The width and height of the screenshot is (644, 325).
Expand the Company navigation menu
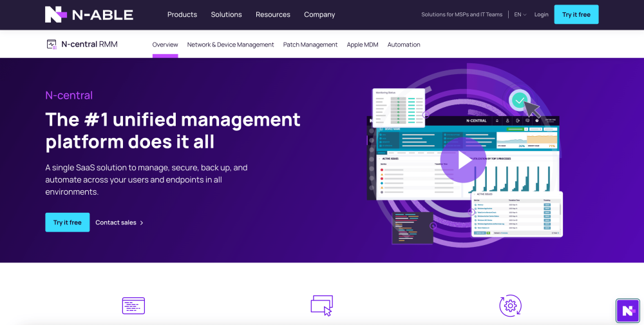[319, 14]
